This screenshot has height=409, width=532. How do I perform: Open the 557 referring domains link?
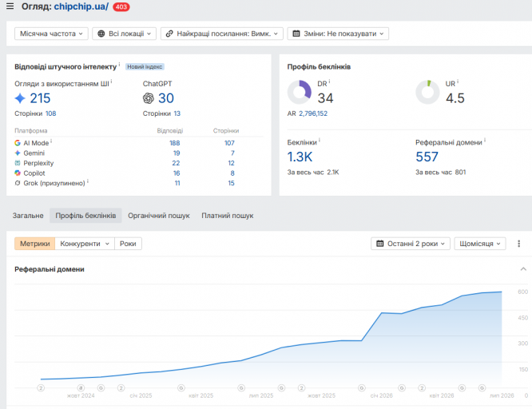point(427,157)
